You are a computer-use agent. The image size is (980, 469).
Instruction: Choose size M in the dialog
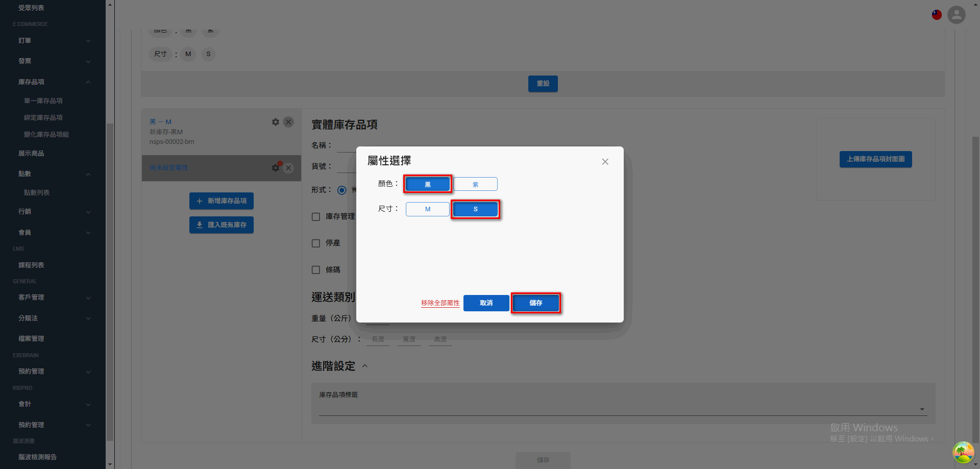(x=428, y=209)
